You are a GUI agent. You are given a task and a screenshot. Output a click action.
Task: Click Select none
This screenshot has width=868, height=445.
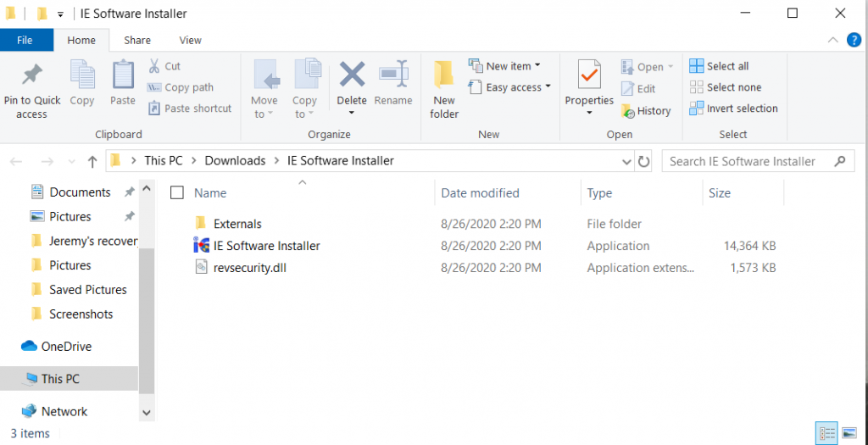(726, 87)
